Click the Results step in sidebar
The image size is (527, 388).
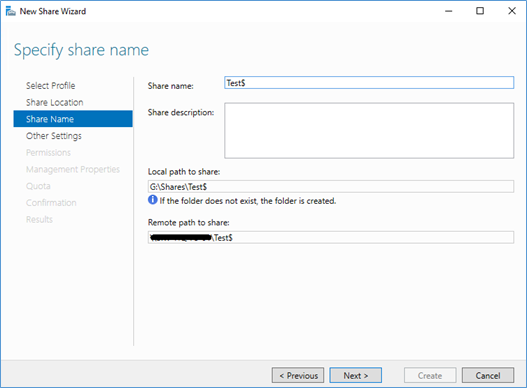39,220
